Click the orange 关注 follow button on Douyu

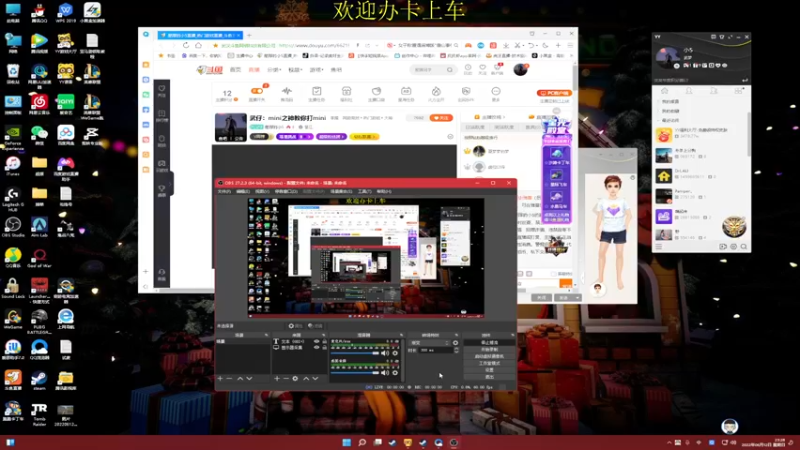tap(441, 118)
